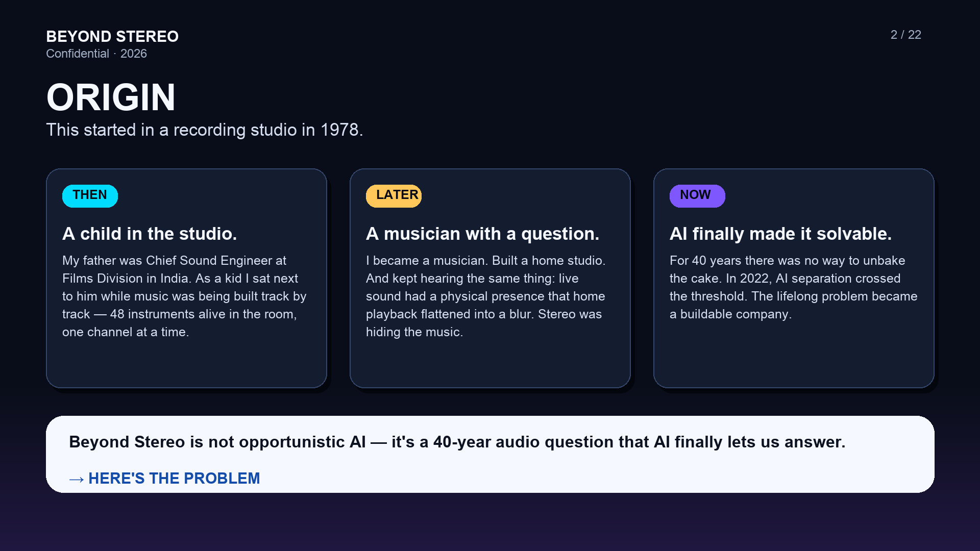Click the THEN badge

click(90, 196)
